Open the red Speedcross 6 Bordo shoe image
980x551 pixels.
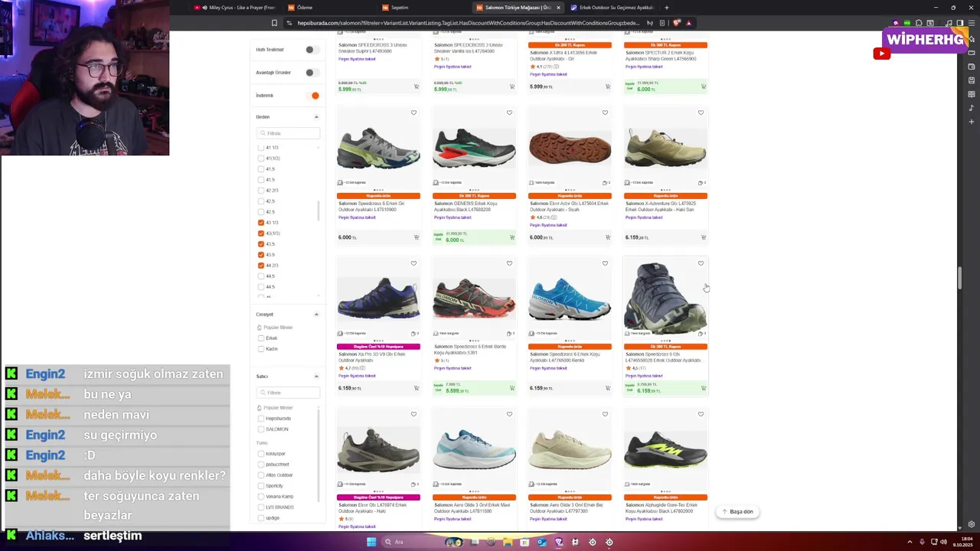tap(474, 298)
